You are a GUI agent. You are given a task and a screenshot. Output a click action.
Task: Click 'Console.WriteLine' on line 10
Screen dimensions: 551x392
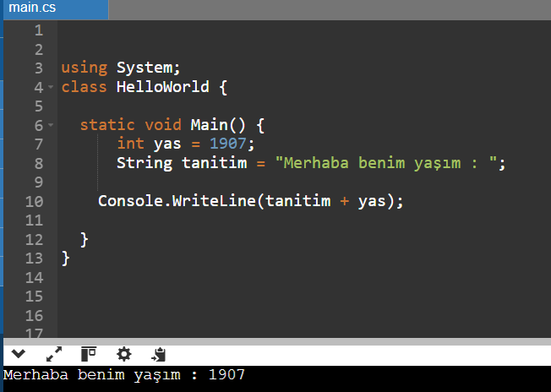(177, 201)
